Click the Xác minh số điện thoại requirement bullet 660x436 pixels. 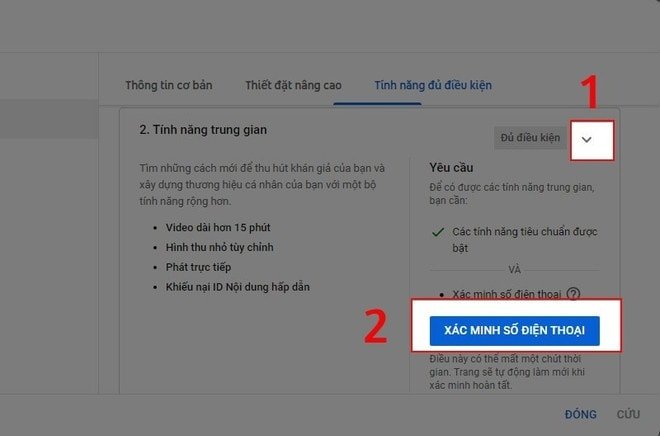click(507, 294)
